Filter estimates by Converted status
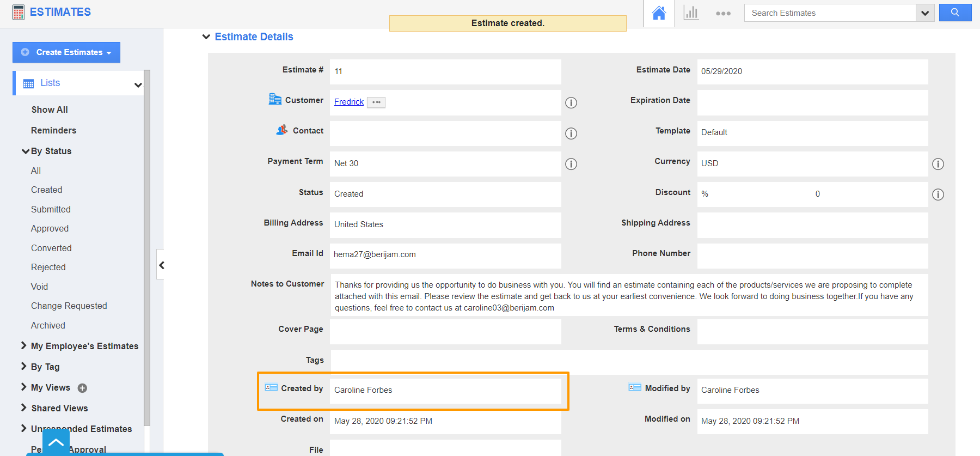 pos(51,248)
